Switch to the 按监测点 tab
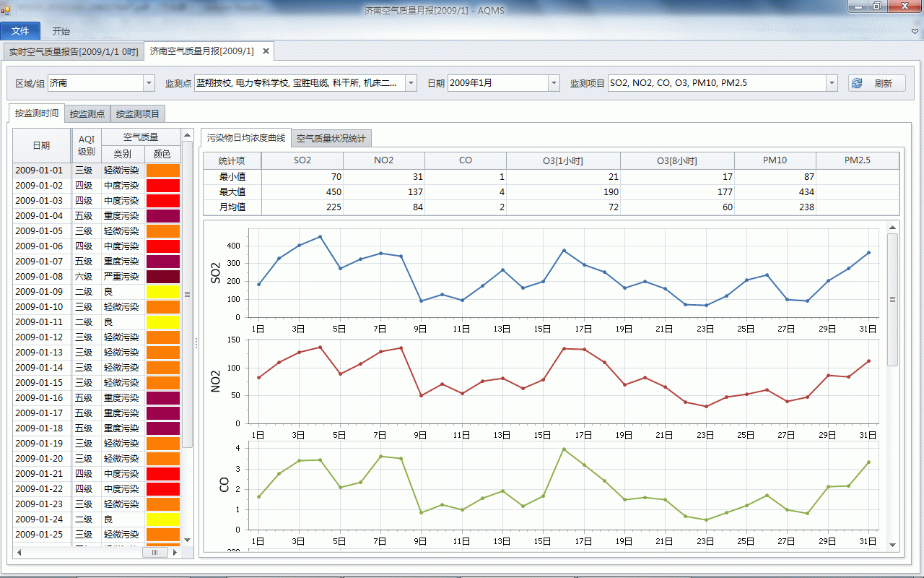This screenshot has width=924, height=578. coord(87,113)
